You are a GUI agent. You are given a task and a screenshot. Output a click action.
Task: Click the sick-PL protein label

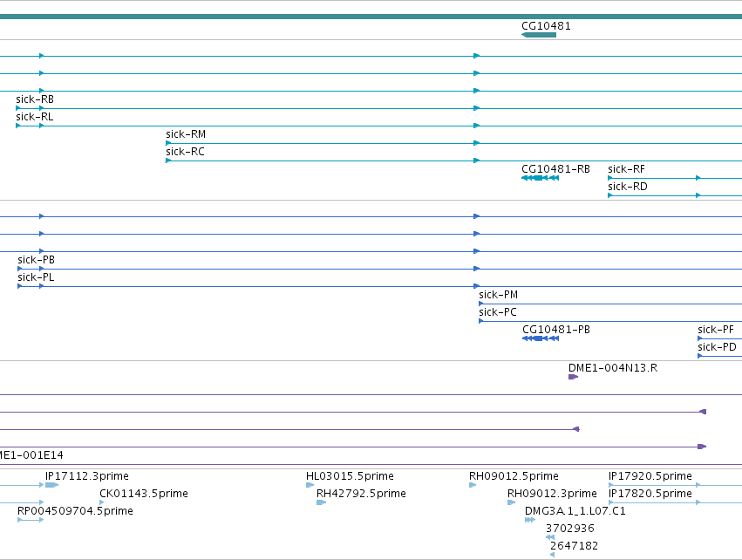(x=36, y=277)
